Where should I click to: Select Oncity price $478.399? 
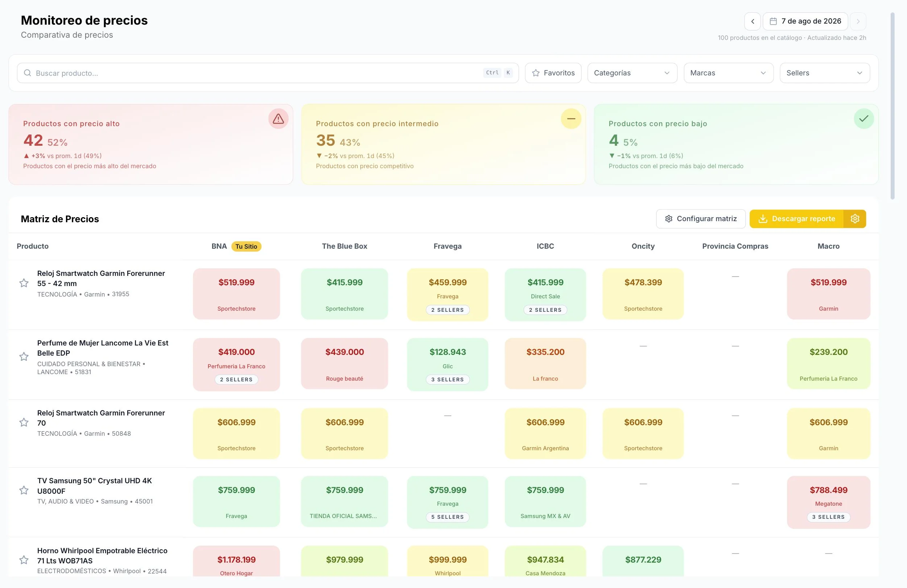[643, 294]
